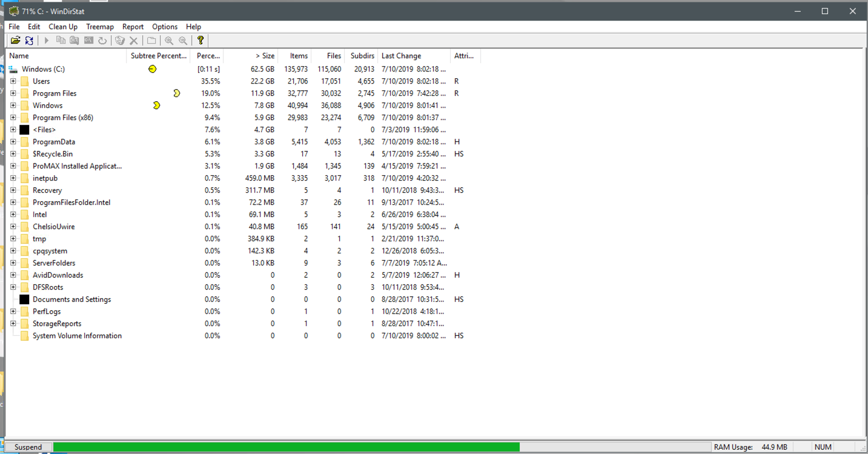The image size is (868, 454).
Task: Click the System Volume Information folder icon
Action: tap(24, 336)
